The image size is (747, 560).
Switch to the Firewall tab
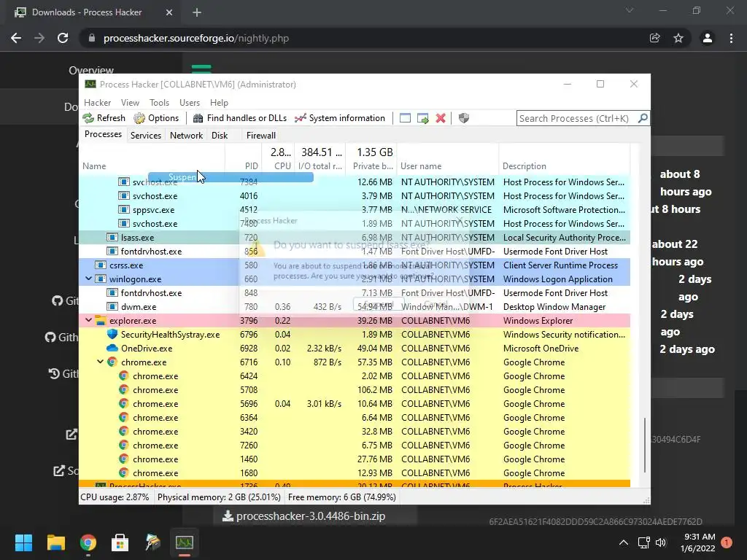tap(261, 135)
